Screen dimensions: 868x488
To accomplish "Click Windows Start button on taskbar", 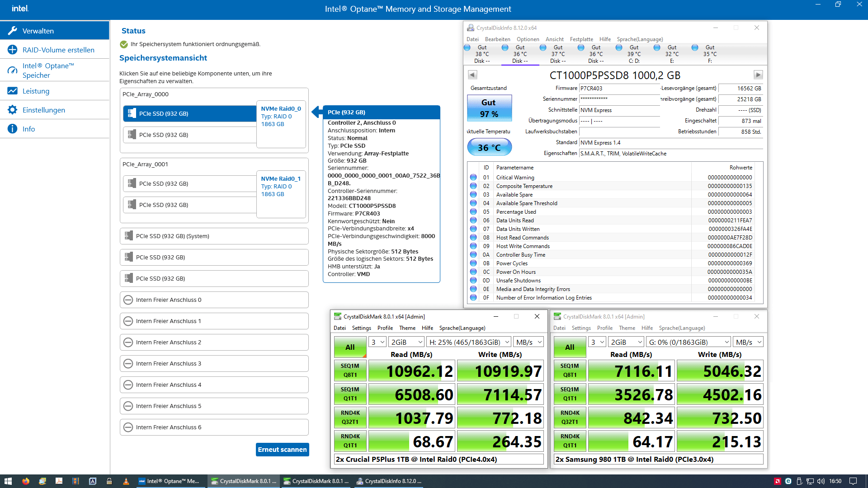I will pyautogui.click(x=8, y=481).
